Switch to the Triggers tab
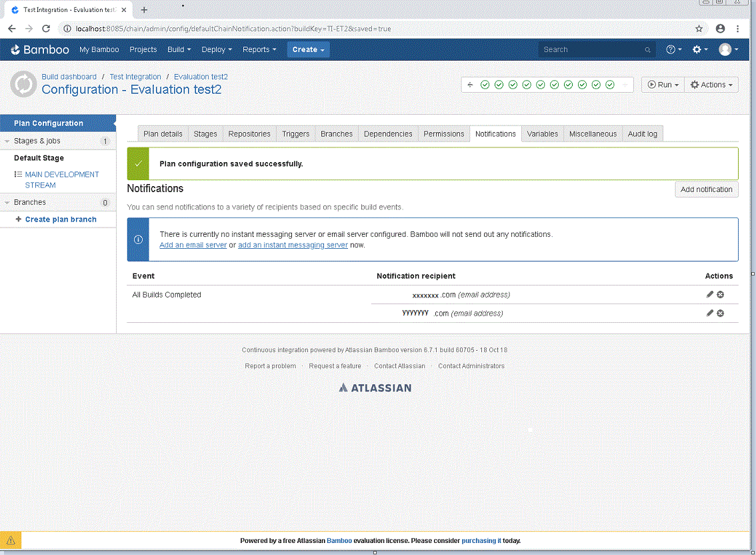This screenshot has height=555, width=756. pyautogui.click(x=295, y=134)
